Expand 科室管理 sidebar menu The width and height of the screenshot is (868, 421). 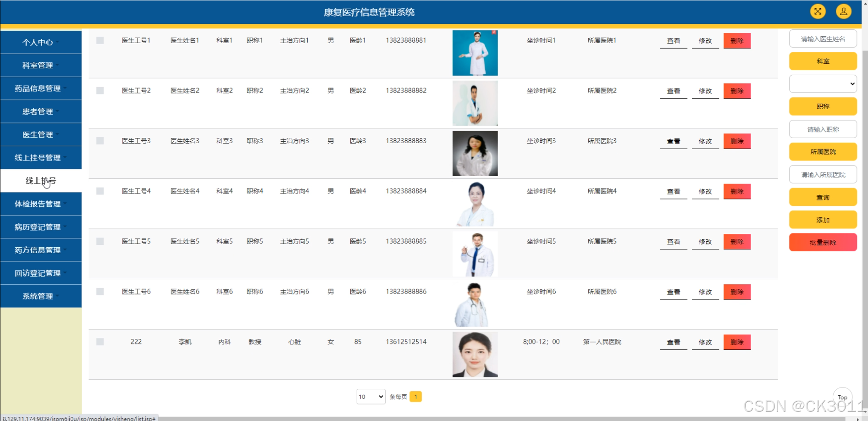click(x=41, y=65)
